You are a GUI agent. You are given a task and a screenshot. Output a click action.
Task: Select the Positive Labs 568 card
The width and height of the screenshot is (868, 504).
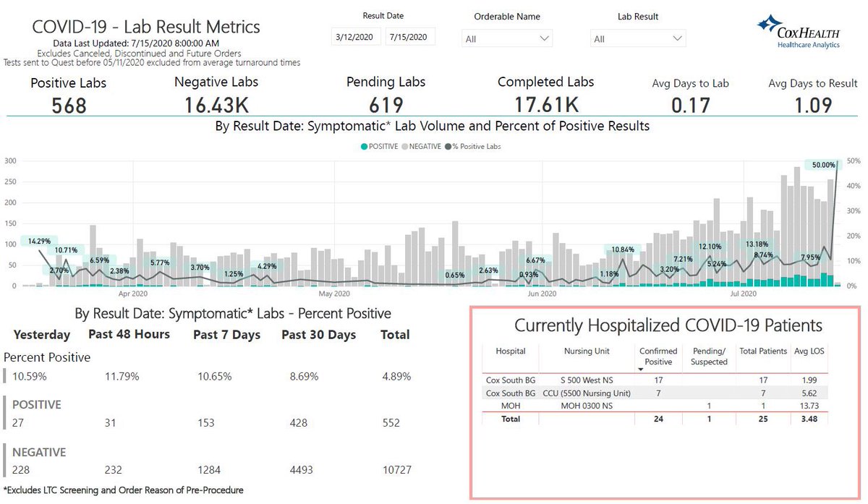click(x=69, y=95)
